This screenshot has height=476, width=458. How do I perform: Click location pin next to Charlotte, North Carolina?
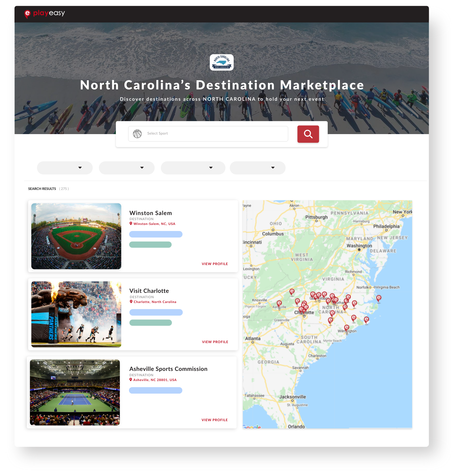click(x=131, y=302)
